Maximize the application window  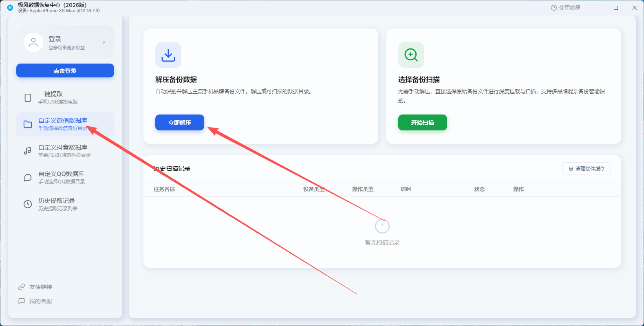[x=616, y=8]
